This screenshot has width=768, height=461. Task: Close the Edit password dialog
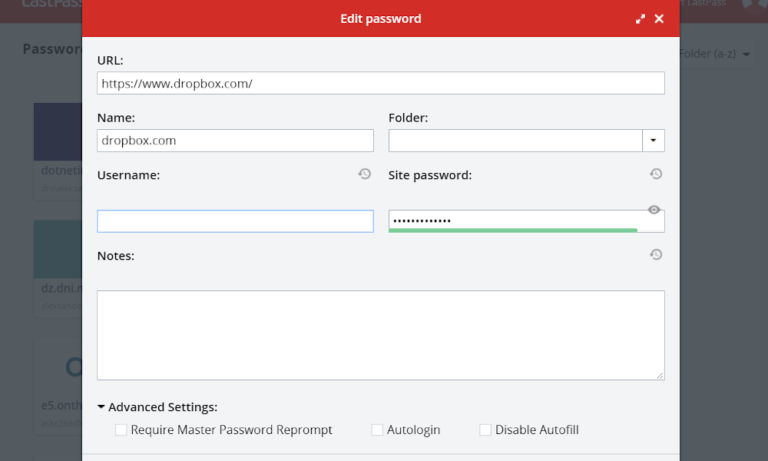tap(659, 19)
